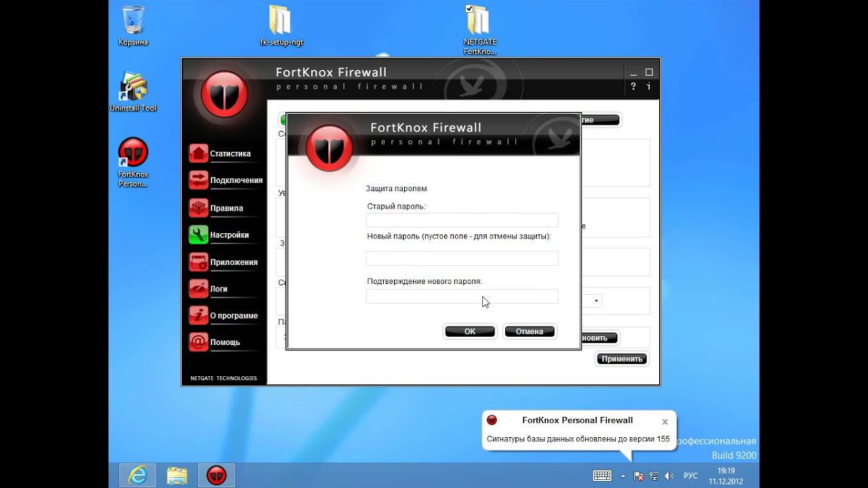Click notification text about signature database update
The width and height of the screenshot is (868, 488).
[x=578, y=439]
